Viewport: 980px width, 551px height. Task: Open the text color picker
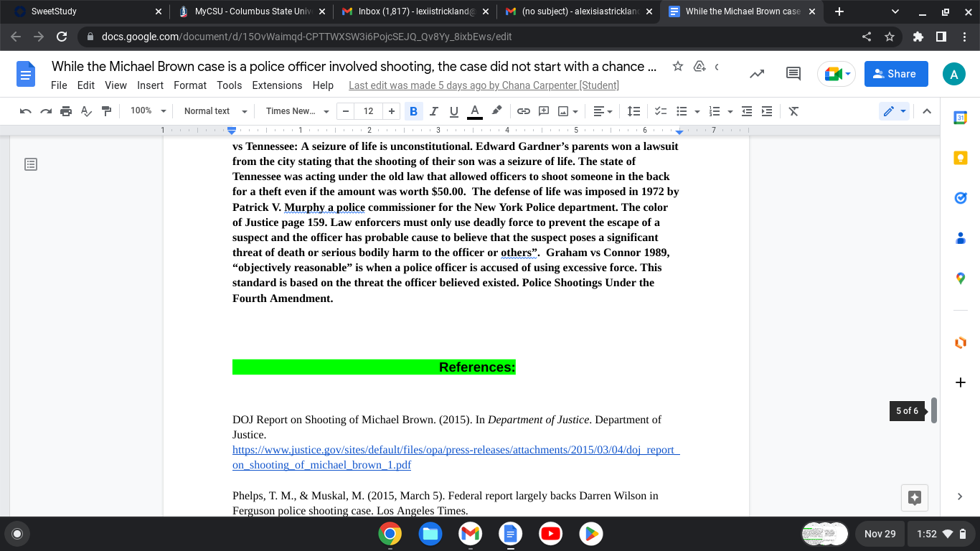tap(474, 111)
